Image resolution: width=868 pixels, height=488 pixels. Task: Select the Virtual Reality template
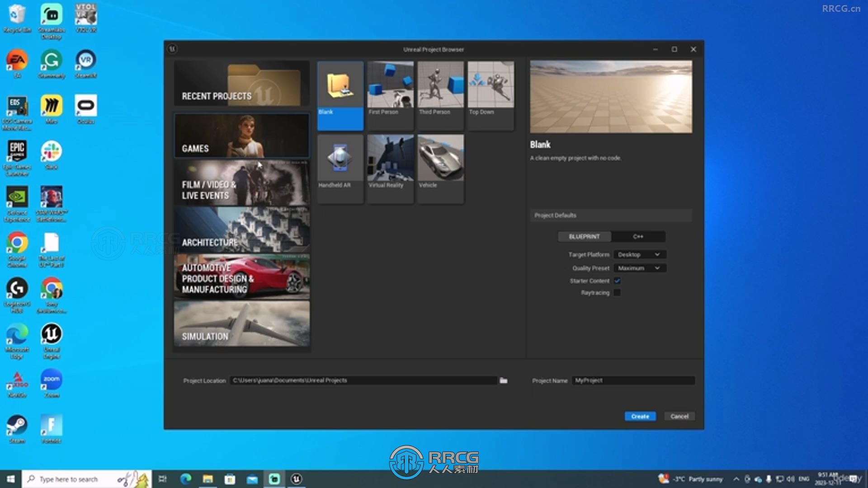(390, 169)
